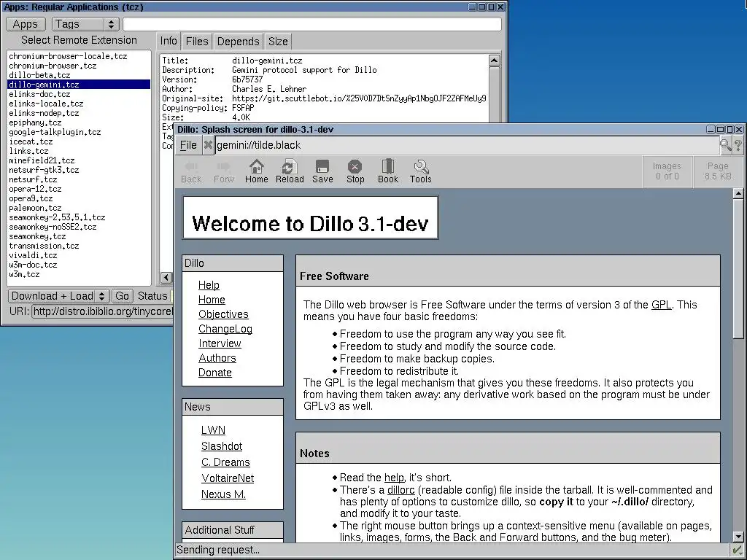Open the Apps menu button
Viewport: 747px width, 560px height.
tap(26, 24)
